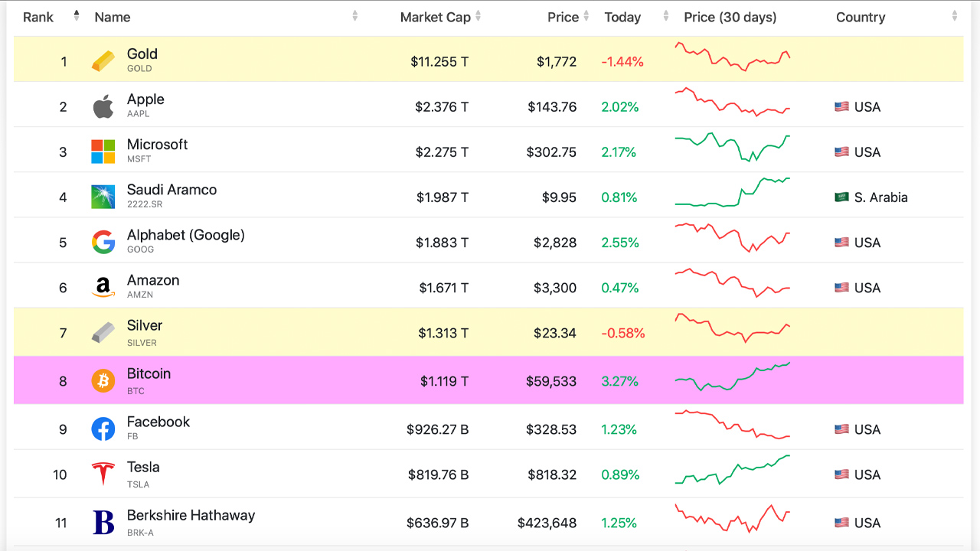
Task: Click the USA flag in Apple row
Action: coord(841,106)
